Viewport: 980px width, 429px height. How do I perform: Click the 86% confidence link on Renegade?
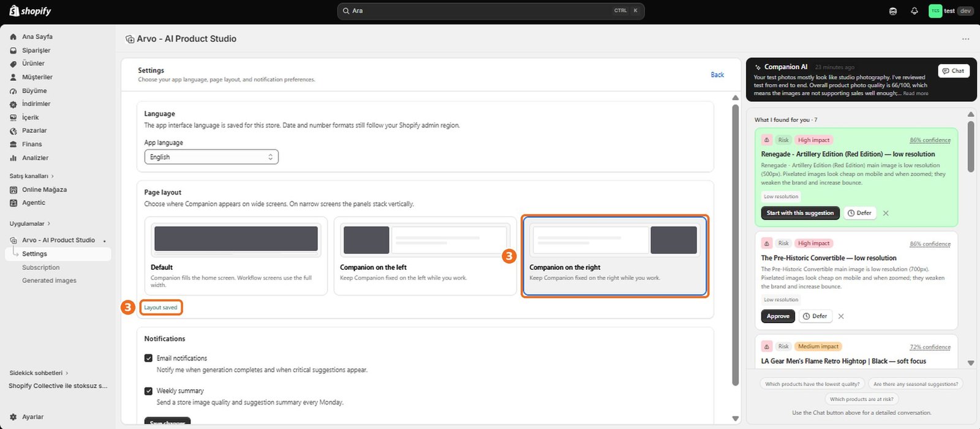(x=930, y=140)
